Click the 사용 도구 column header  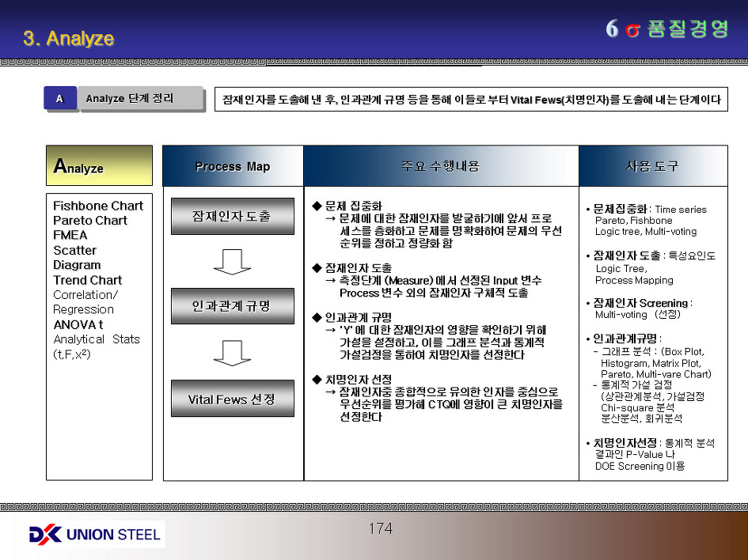pos(653,166)
